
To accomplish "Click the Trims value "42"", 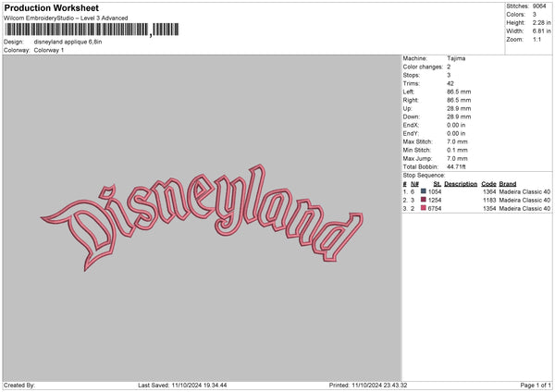I will point(450,83).
